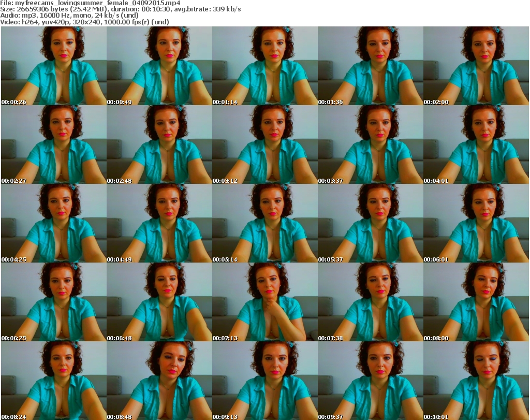
Task: Open the frame stamped 00:02:48
Action: (x=159, y=144)
